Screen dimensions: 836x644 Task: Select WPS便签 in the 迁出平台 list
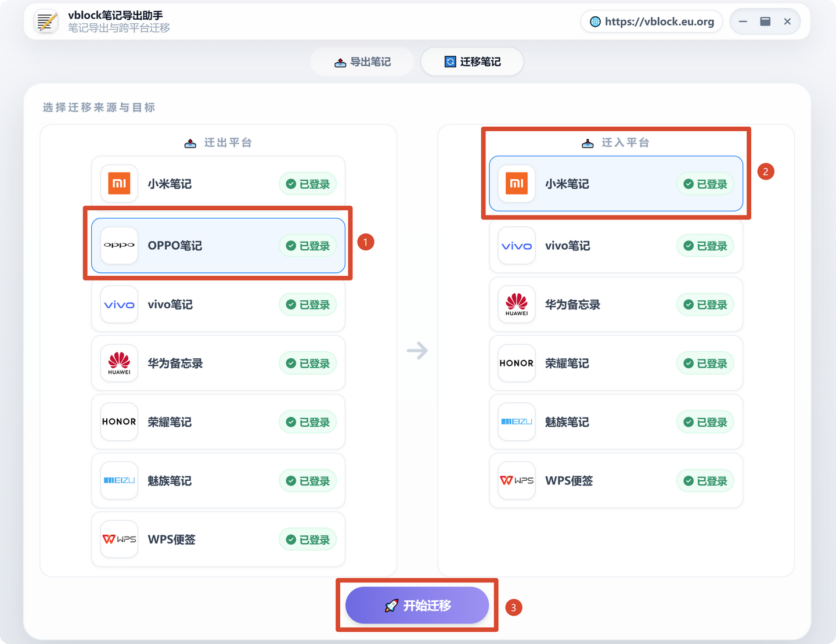(218, 539)
